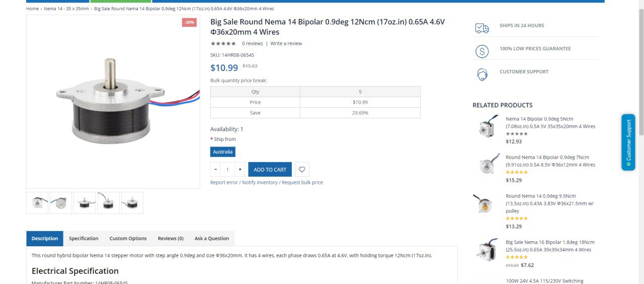
Task: Open the Customer Support side widget
Action: point(628,142)
